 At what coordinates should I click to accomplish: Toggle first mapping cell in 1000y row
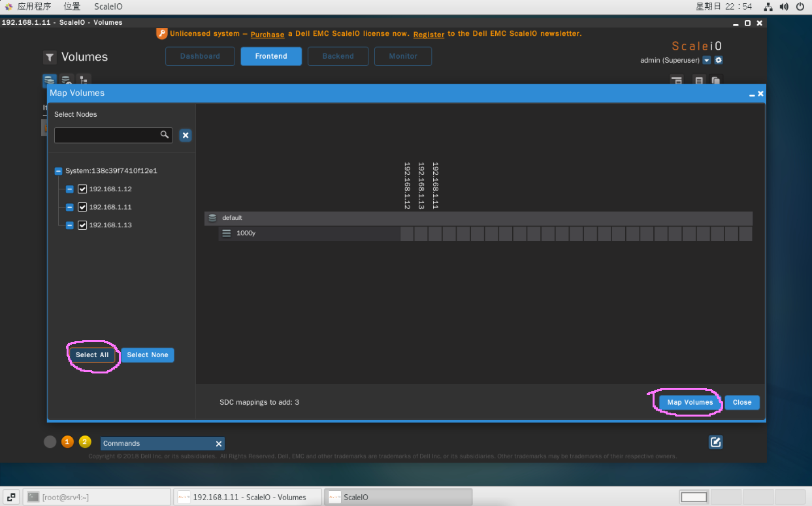tap(406, 234)
